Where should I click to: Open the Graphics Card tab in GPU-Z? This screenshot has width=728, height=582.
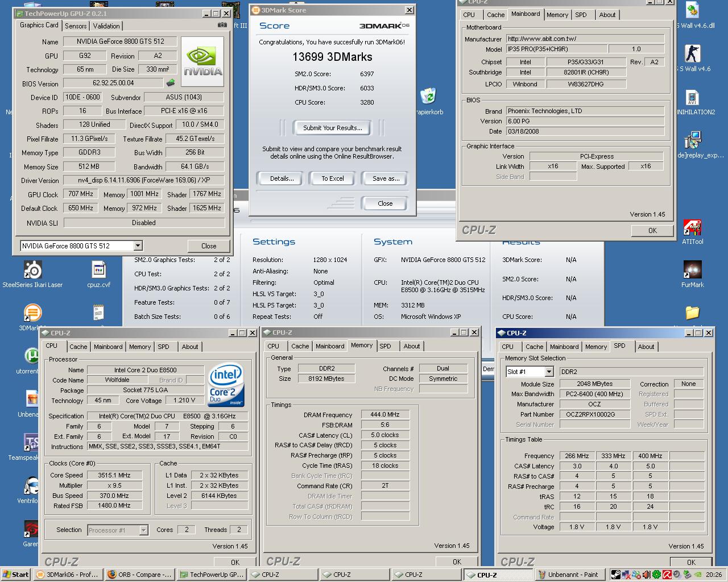pos(39,25)
